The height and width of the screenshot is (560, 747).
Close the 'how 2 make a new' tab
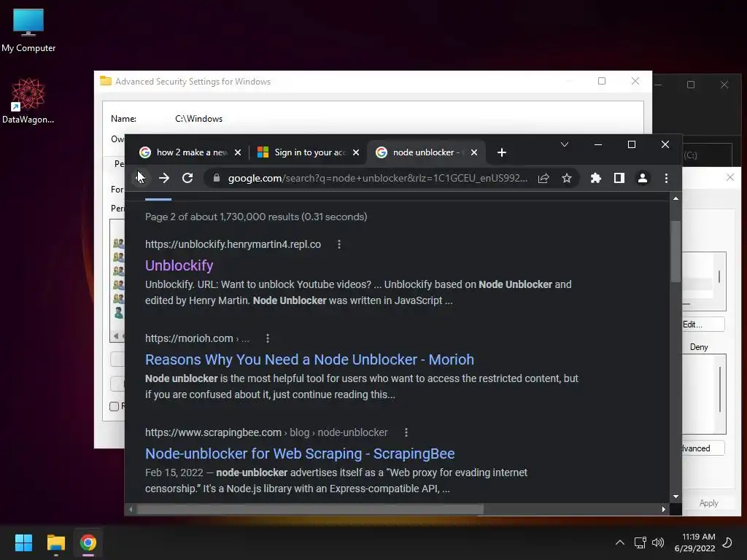click(x=238, y=152)
